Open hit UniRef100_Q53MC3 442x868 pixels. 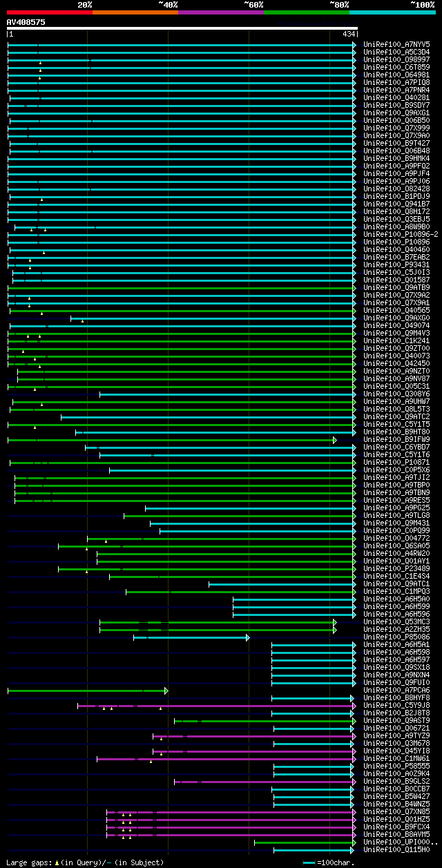point(396,621)
